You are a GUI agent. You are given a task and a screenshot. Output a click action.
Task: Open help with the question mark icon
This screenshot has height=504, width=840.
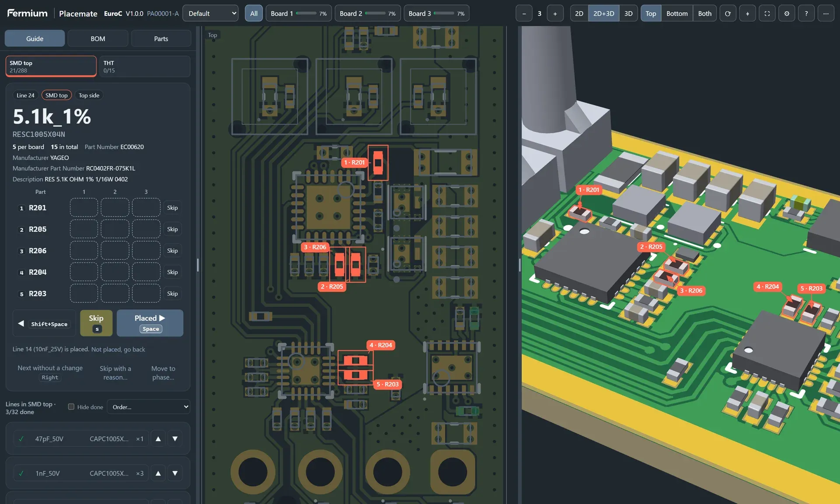pyautogui.click(x=806, y=14)
